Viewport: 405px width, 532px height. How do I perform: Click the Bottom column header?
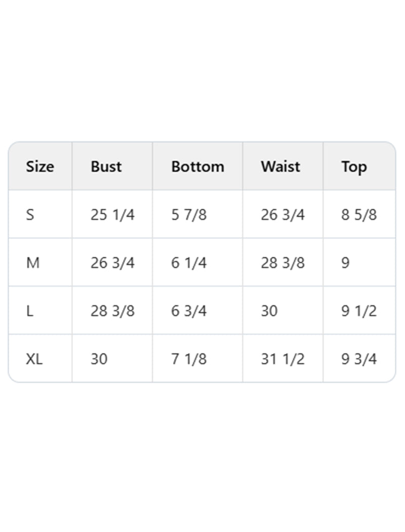coord(197,167)
